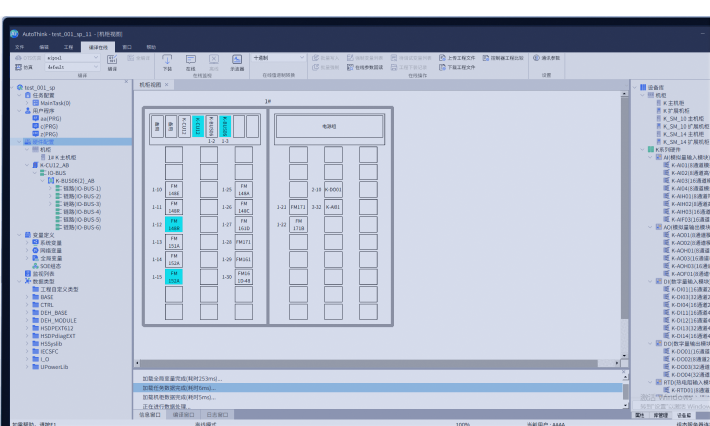
Task: Click the 编译 compile toolbar icon
Action: (x=112, y=61)
